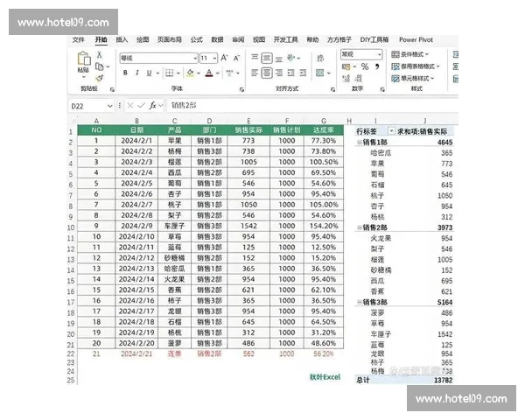Toggle Underline formatting
Screen dimensions: 525x420
coord(149,73)
